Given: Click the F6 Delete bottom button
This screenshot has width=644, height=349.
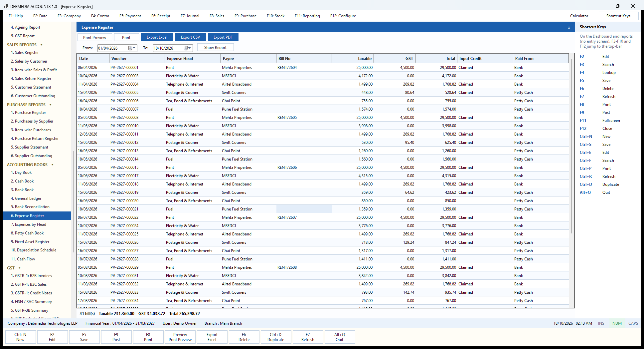Looking at the screenshot, I should pyautogui.click(x=244, y=337).
